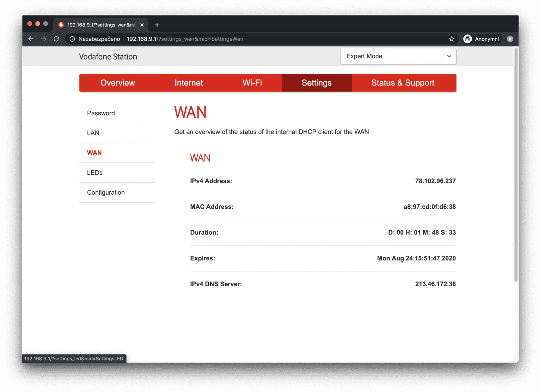This screenshot has width=541, height=392.
Task: Open the Anonymní incognito profile indicator
Action: pyautogui.click(x=481, y=39)
